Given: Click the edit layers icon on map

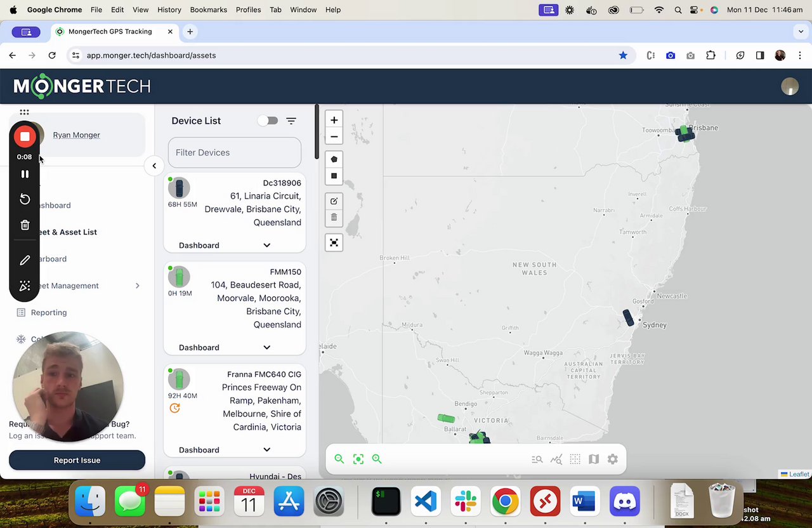Looking at the screenshot, I should coord(334,201).
